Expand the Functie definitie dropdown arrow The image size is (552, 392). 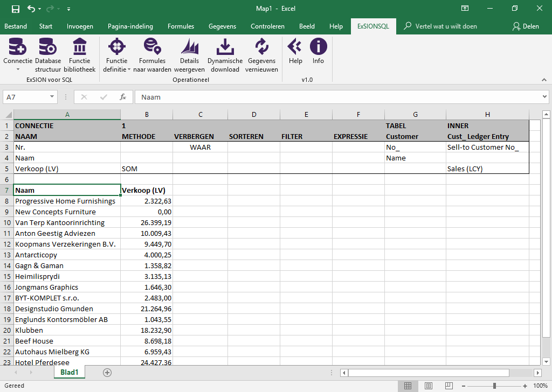click(129, 69)
